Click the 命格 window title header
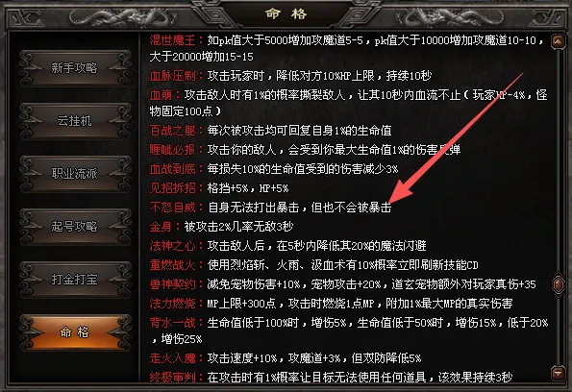Viewport: 572px width, 392px height. (286, 13)
